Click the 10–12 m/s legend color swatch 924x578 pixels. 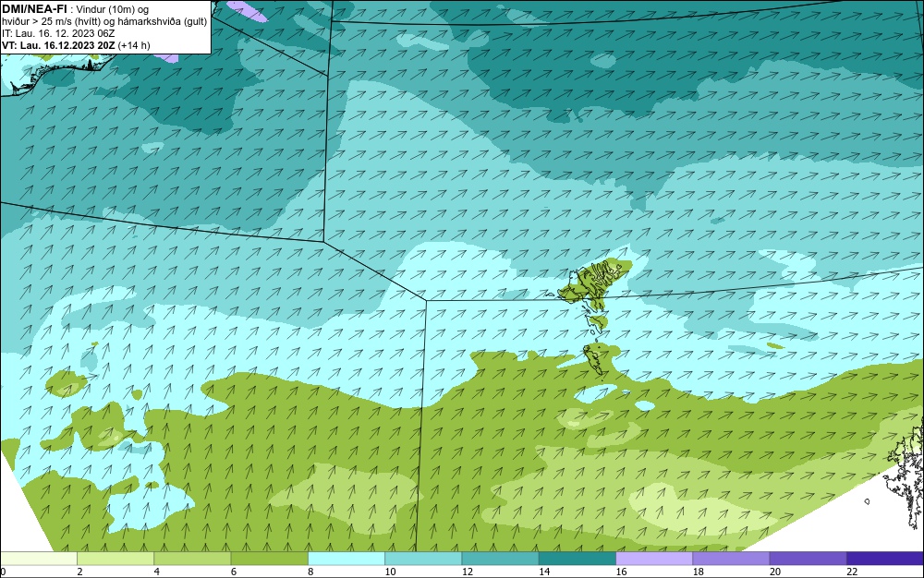point(423,558)
